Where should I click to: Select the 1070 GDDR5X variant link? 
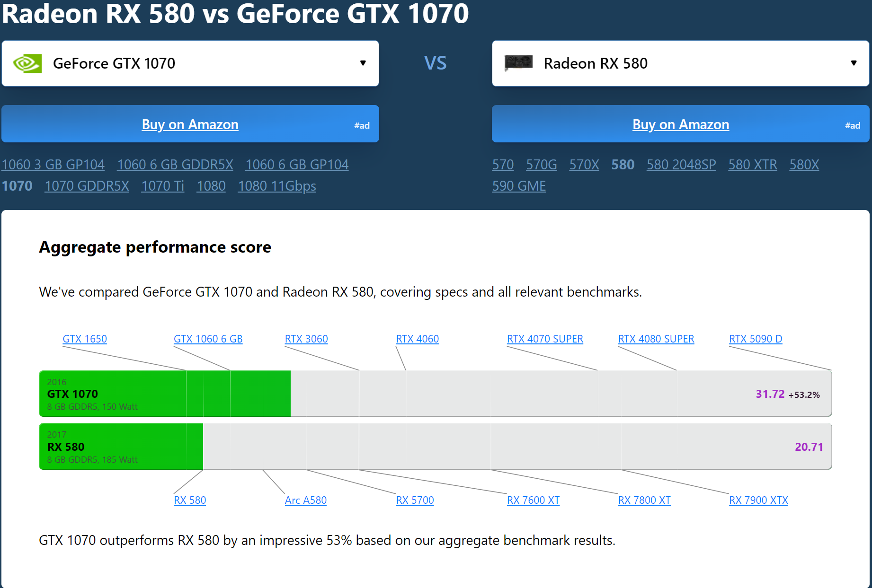pyautogui.click(x=87, y=186)
